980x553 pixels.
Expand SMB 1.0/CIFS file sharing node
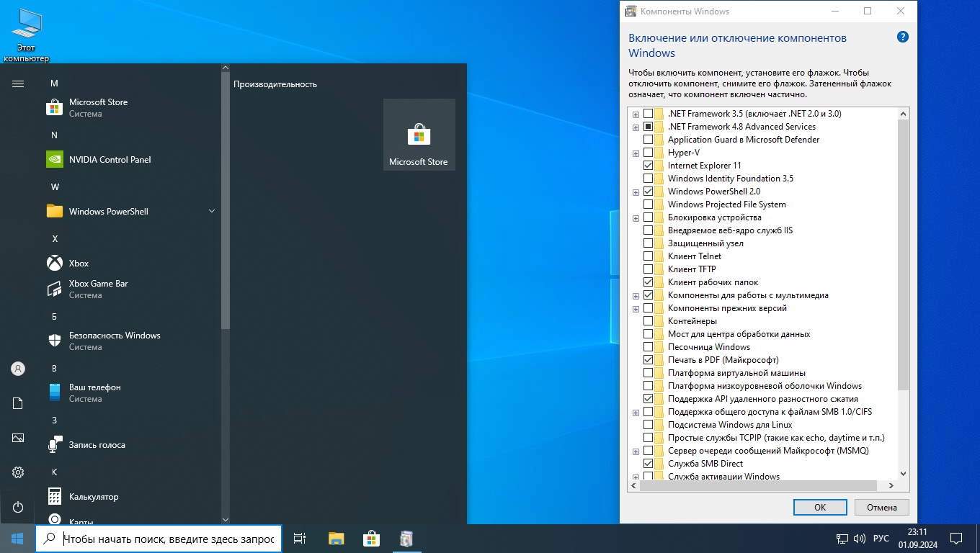[636, 413]
